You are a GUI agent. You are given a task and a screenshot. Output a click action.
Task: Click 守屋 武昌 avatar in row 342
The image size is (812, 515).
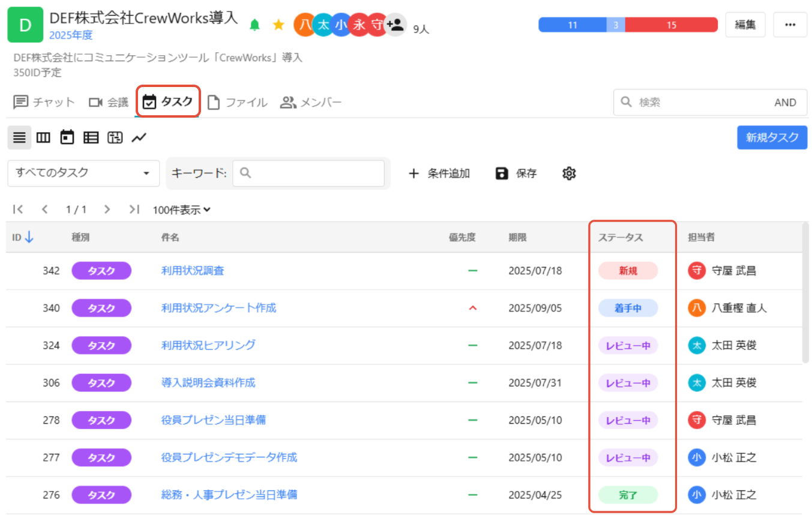click(696, 271)
